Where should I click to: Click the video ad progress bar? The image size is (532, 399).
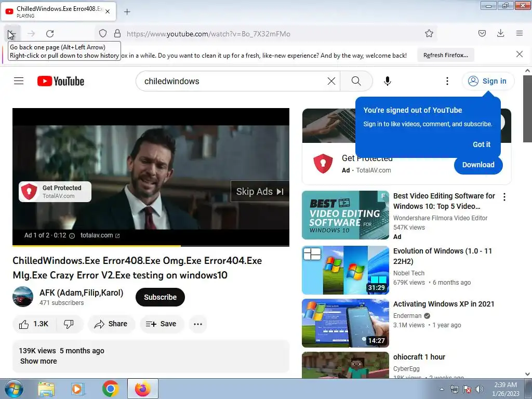coord(151,245)
